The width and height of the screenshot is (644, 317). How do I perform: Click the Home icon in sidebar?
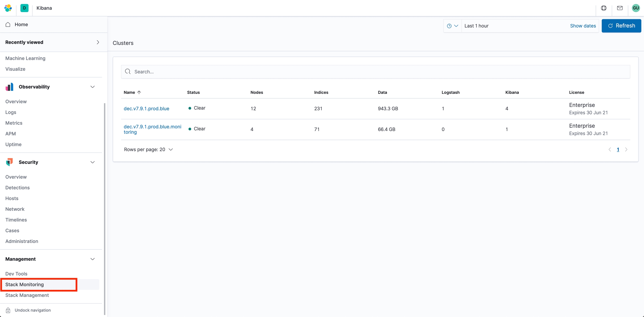click(8, 25)
